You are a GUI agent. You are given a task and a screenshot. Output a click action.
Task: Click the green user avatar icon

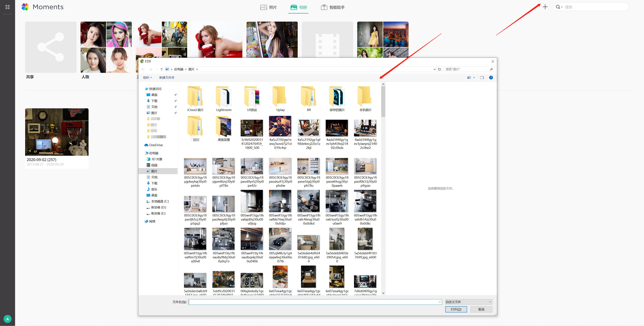tap(8, 319)
